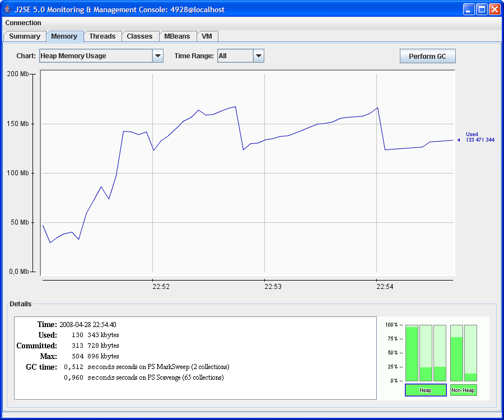Select the nearly empty non-heap pool bar
Image resolution: width=504 pixels, height=420 pixels.
click(470, 353)
